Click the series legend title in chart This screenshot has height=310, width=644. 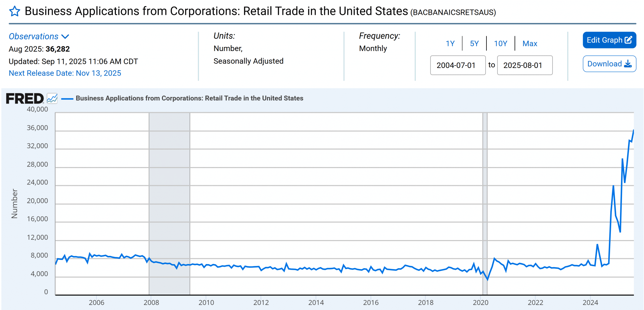(189, 98)
